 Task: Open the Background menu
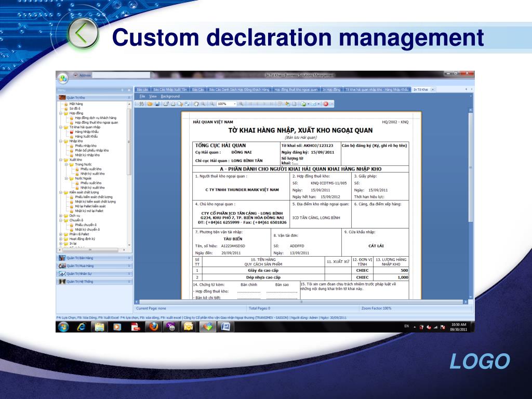click(170, 96)
